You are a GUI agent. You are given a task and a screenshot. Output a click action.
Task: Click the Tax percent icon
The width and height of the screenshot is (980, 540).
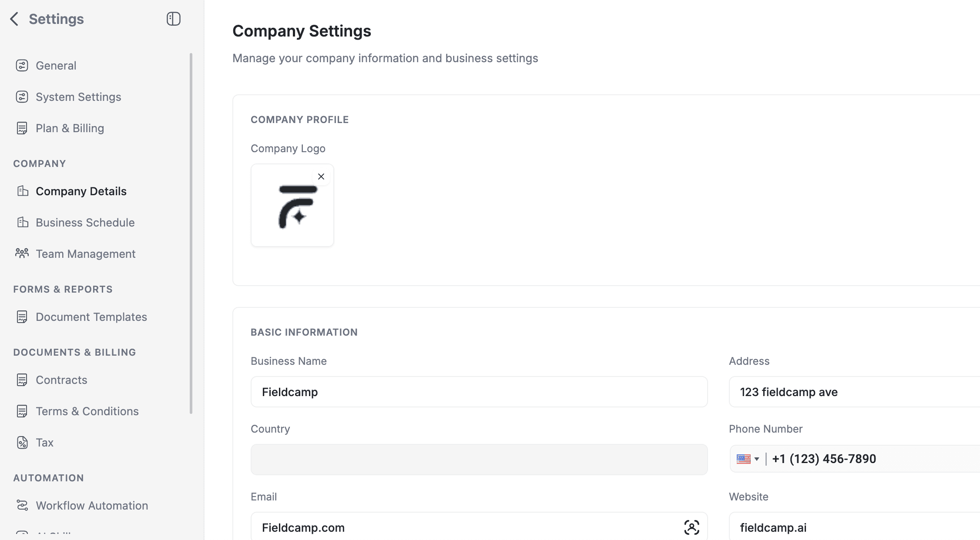[x=22, y=442]
